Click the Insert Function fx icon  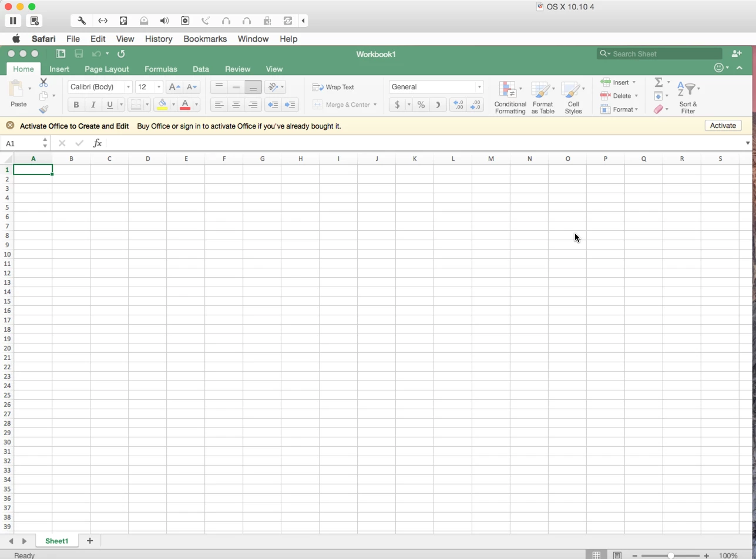click(98, 143)
